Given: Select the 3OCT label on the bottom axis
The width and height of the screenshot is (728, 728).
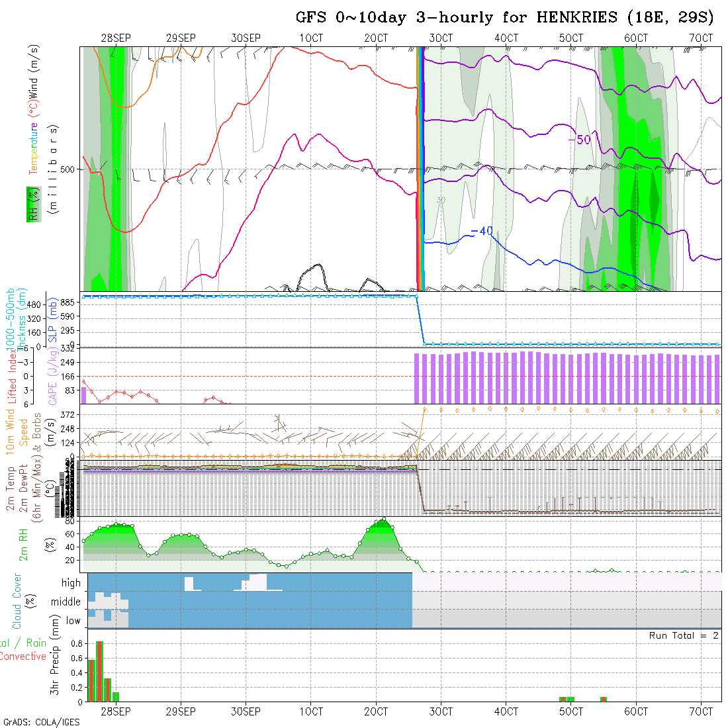Looking at the screenshot, I should coord(440,711).
